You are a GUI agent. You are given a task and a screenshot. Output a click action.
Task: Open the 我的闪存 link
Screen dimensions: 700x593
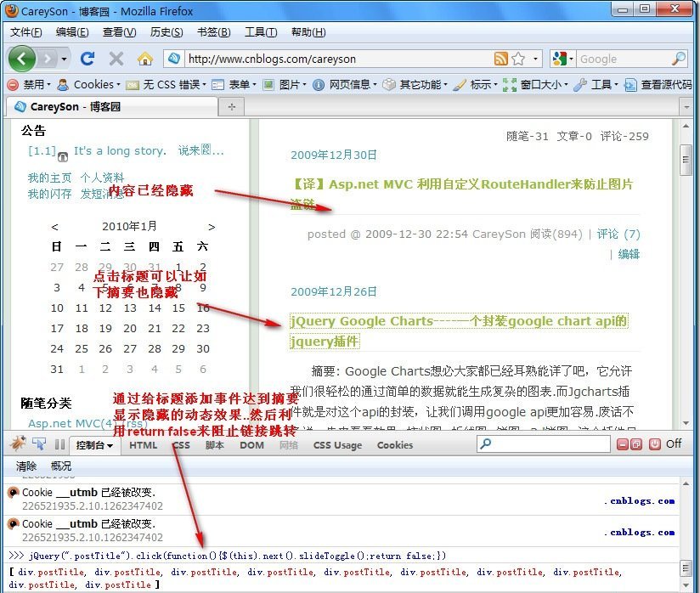tap(49, 194)
